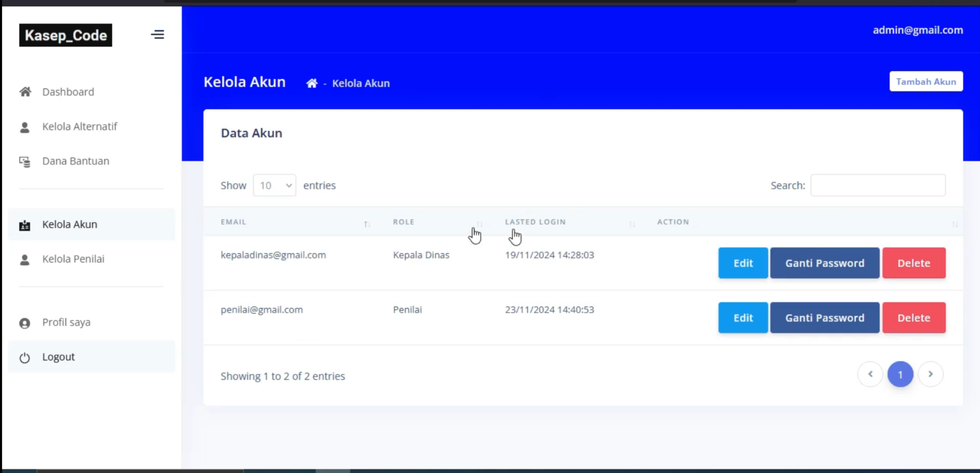This screenshot has height=473, width=980.
Task: Open Profil saya menu item
Action: (x=91, y=322)
